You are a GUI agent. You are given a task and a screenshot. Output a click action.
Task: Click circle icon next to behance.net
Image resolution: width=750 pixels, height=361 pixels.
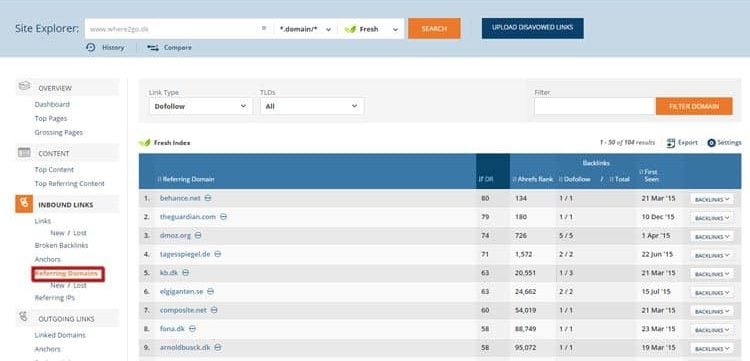point(208,198)
